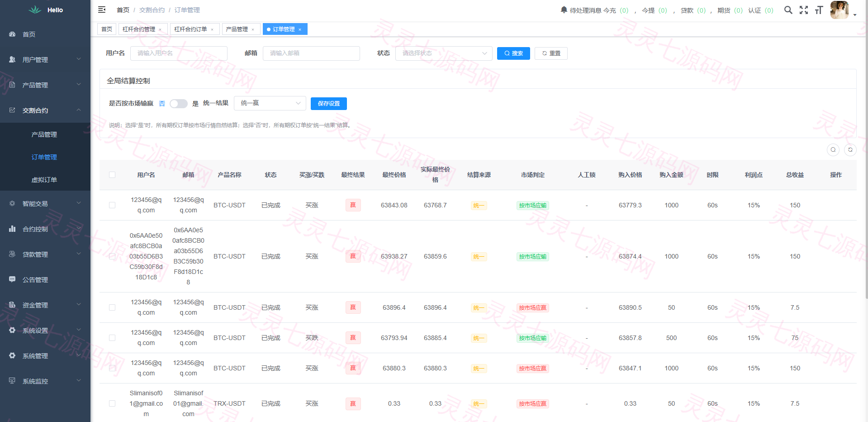
Task: Check the row with purchase price 63890.5
Action: pos(112,307)
